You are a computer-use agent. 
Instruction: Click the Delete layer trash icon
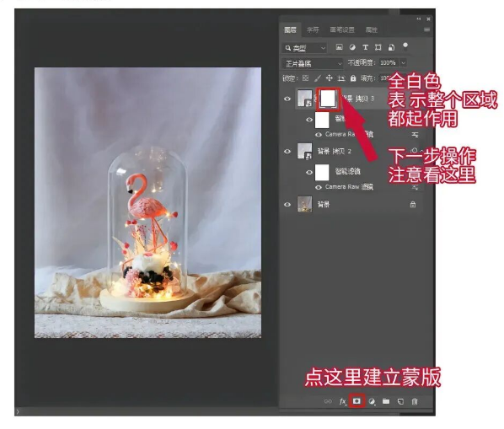(415, 401)
